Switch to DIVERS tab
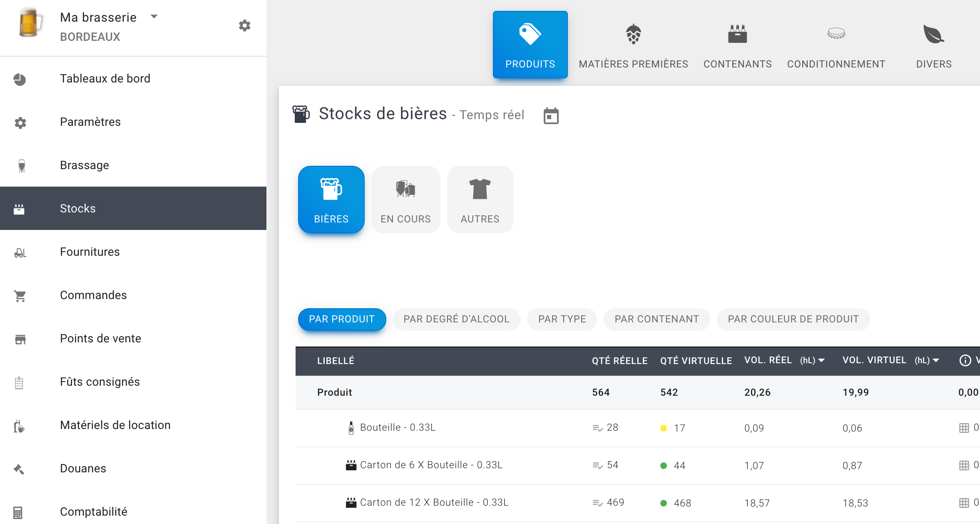 click(934, 45)
